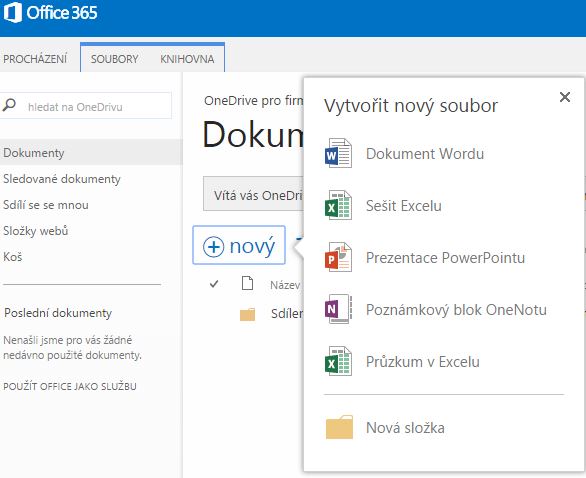Click the PowerPoint presentation icon

(x=339, y=257)
